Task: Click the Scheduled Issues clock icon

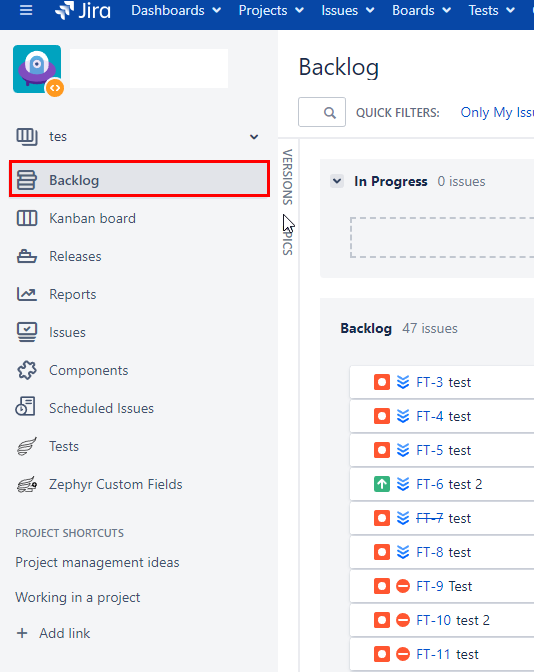Action: 26,406
